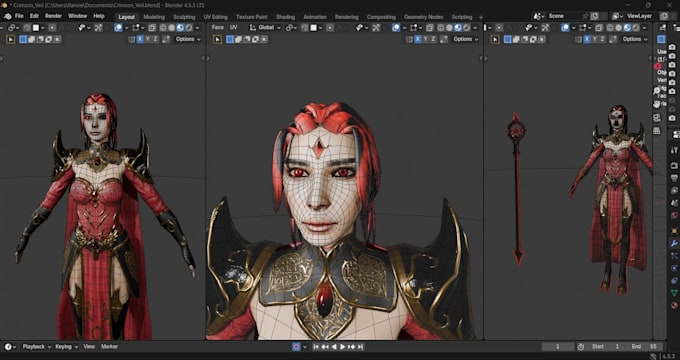Open Options dropdown in left viewport
The width and height of the screenshot is (680, 360).
(188, 39)
